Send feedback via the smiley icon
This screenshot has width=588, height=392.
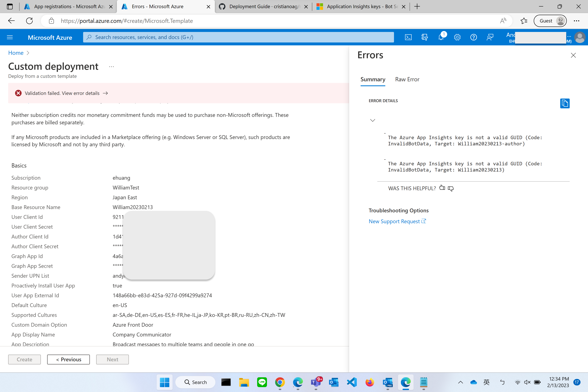tap(490, 37)
